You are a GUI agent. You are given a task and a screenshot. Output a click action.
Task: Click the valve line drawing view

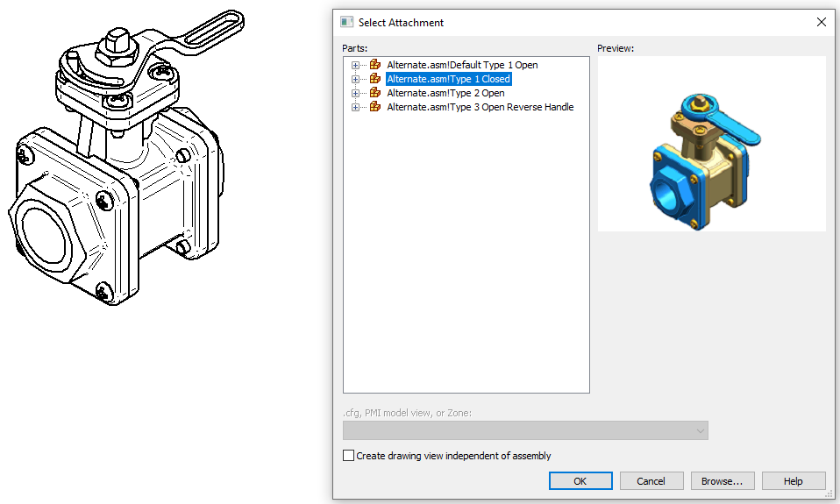[126, 158]
